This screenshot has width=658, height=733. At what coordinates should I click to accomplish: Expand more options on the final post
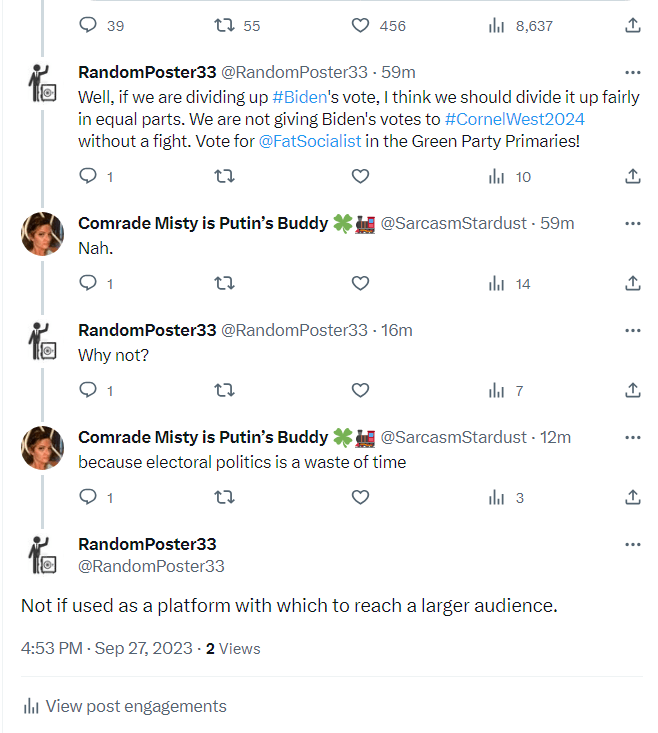(x=632, y=544)
